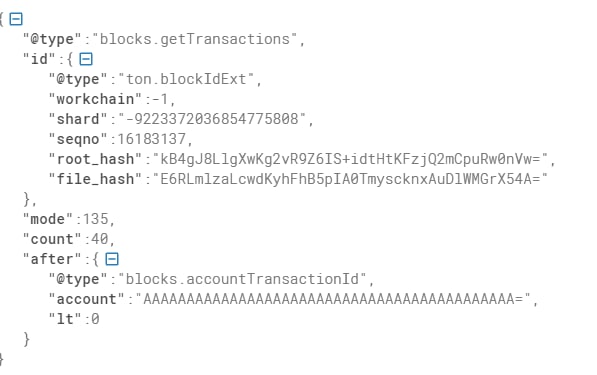Click the seqno value 16183137
The height and width of the screenshot is (375, 597).
coord(152,139)
